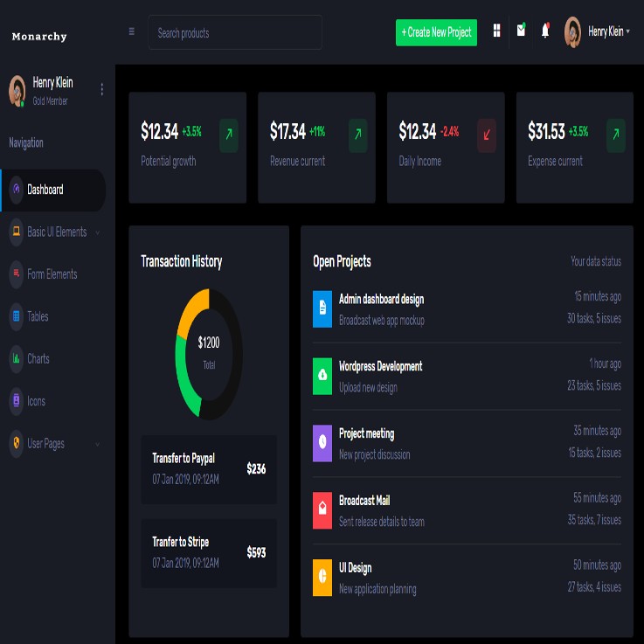This screenshot has height=644, width=644.
Task: Click the up-arrow icon on Potential growth card
Action: pos(229,135)
